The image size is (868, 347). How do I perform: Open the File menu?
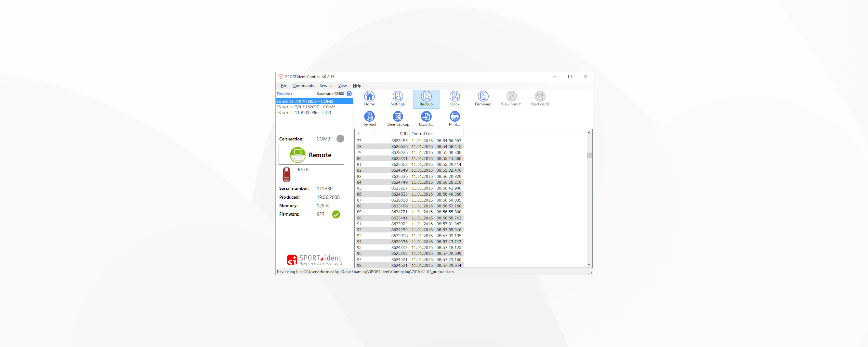[284, 86]
